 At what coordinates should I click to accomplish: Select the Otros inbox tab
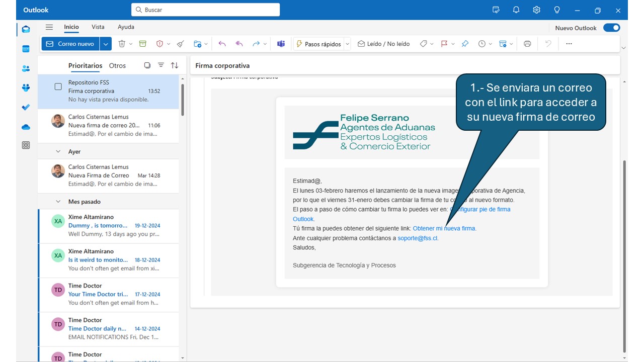point(117,65)
